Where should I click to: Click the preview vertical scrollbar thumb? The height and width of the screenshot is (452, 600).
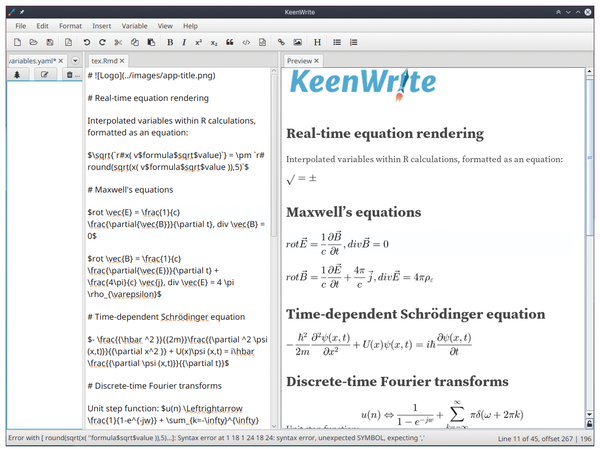[x=589, y=157]
